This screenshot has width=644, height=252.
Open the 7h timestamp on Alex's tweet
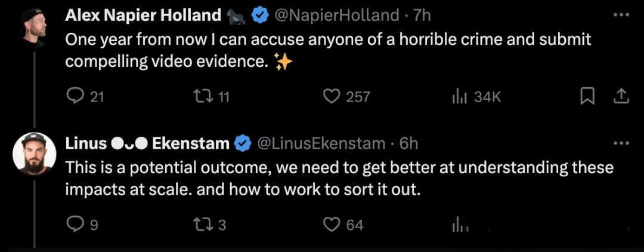pyautogui.click(x=422, y=16)
